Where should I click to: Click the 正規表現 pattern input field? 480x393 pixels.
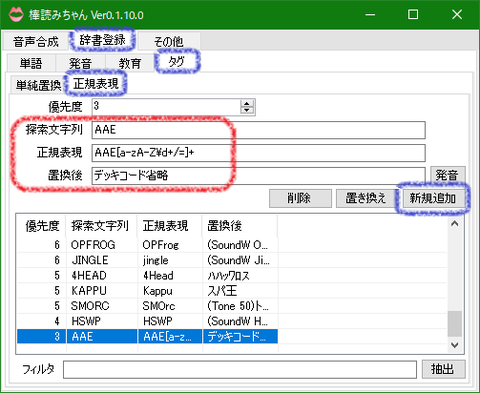pyautogui.click(x=259, y=153)
